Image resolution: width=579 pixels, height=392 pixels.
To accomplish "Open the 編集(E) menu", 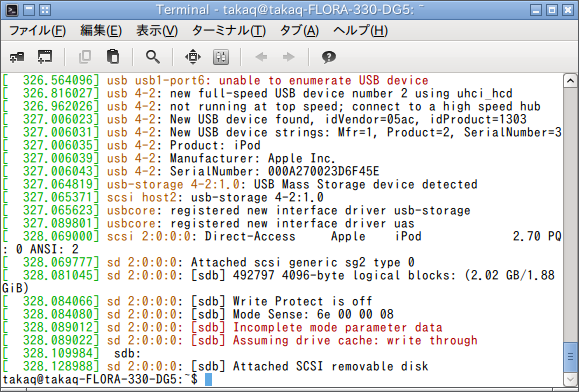I will (101, 30).
